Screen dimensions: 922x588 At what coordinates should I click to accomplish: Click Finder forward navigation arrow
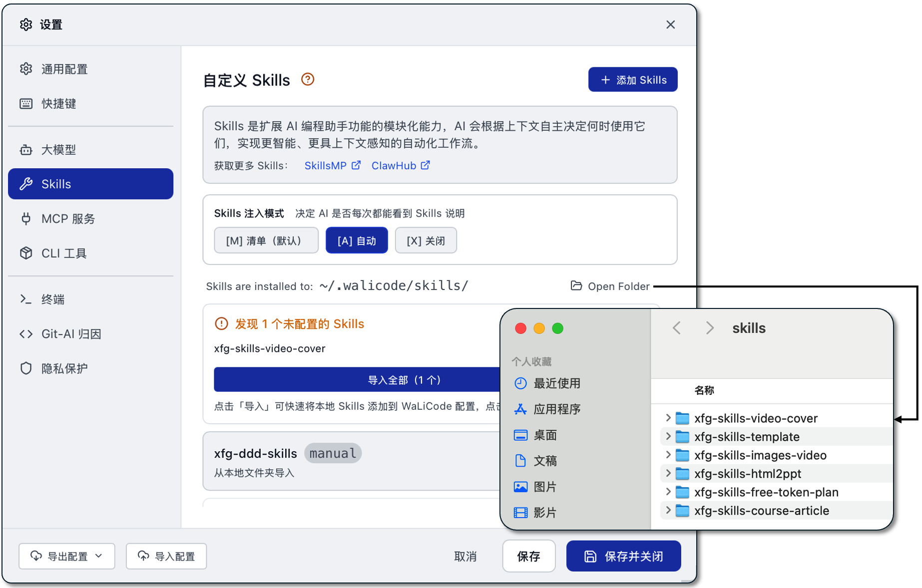click(710, 328)
